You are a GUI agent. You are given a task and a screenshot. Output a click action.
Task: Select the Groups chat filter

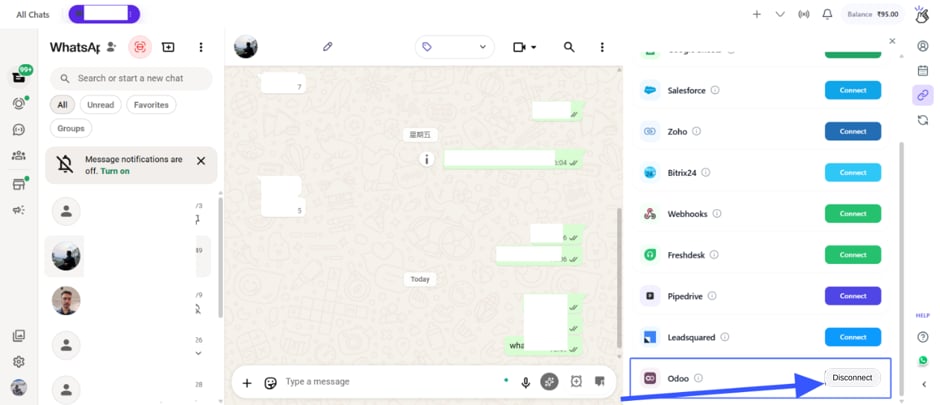(71, 128)
